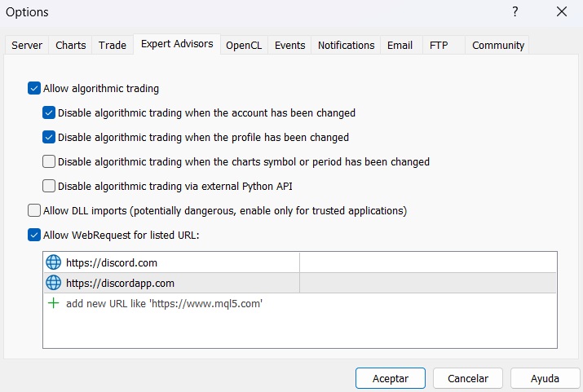583x392 pixels.
Task: Switch to the Server tab
Action: click(x=27, y=46)
